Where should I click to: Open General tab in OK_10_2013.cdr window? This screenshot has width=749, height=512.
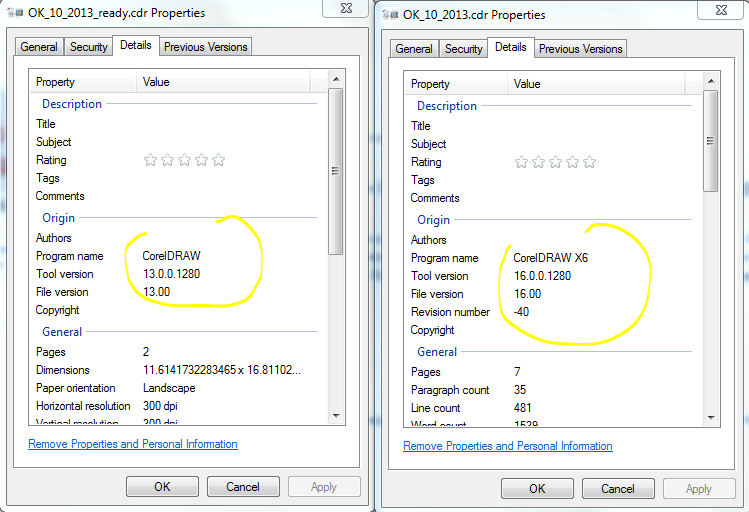414,49
